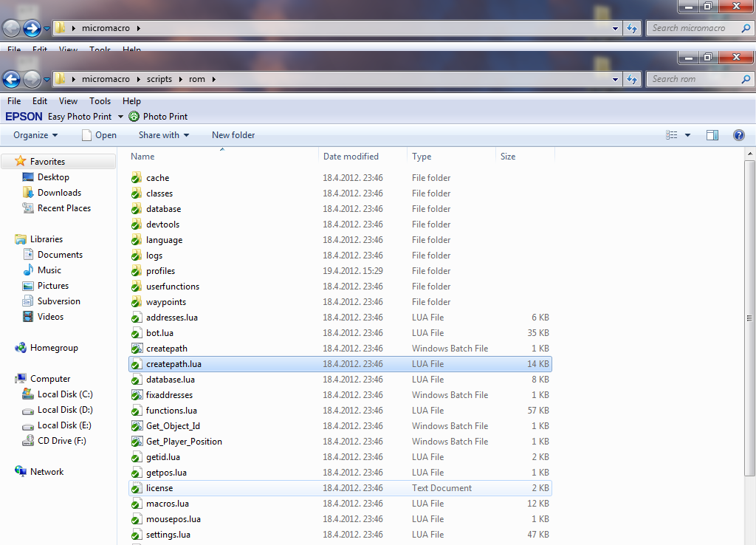Screen dimensions: 756x545
Task: Toggle the preview pane button
Action: (712, 135)
